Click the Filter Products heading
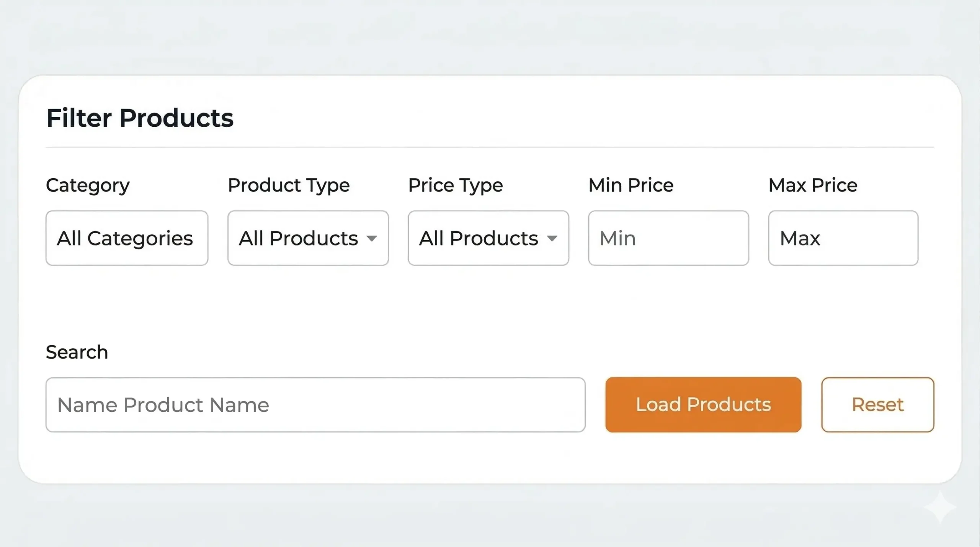980x547 pixels. [140, 118]
